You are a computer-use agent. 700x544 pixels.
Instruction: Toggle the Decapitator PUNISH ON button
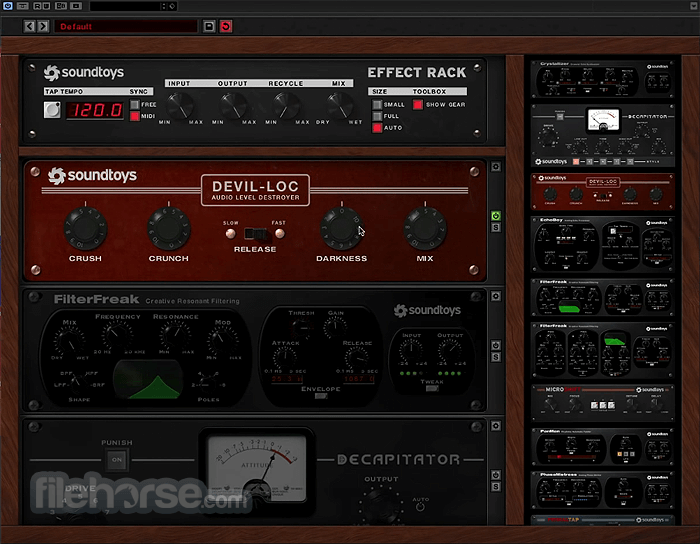pyautogui.click(x=117, y=460)
